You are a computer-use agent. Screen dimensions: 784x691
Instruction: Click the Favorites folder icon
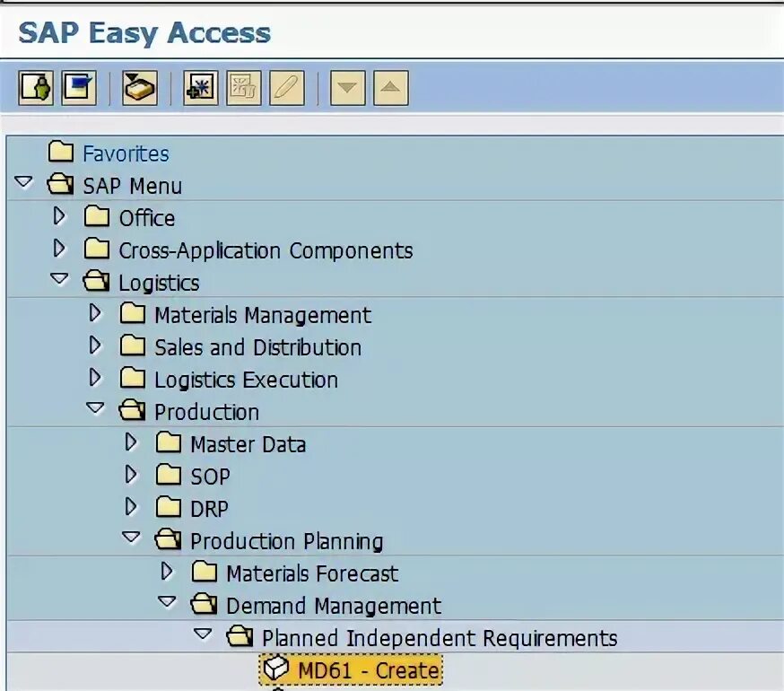point(61,153)
